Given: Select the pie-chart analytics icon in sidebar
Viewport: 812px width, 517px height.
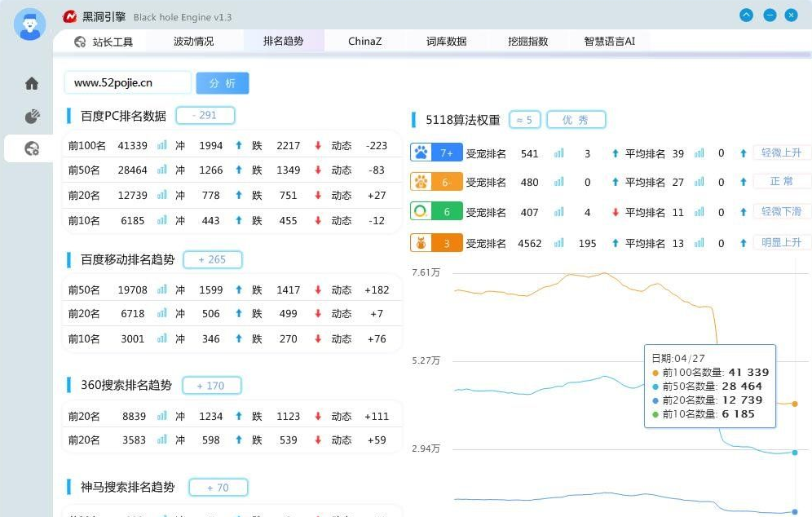Looking at the screenshot, I should coord(30,116).
